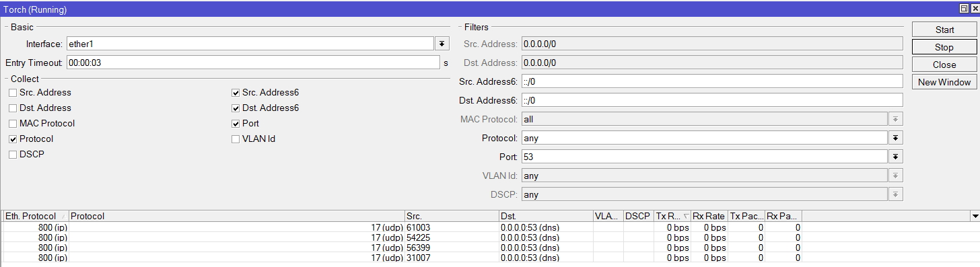Tick the VLAN Id collect checkbox
The height and width of the screenshot is (267, 980).
[x=236, y=139]
